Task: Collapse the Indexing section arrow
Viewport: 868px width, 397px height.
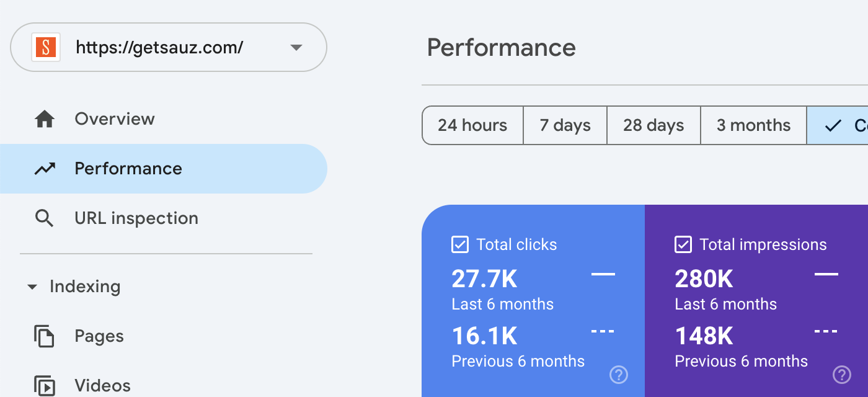Action: 32,287
